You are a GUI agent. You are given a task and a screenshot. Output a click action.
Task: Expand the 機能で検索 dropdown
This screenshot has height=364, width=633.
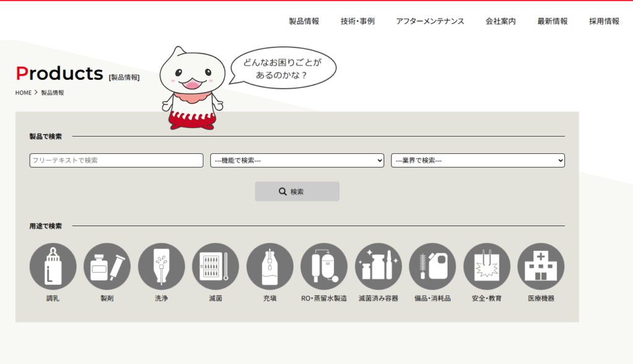(x=297, y=161)
